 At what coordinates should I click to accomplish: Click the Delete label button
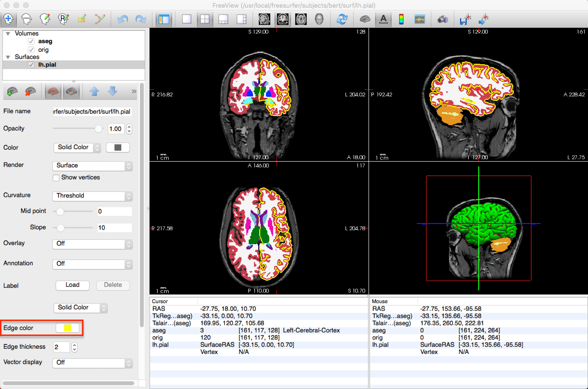(113, 285)
